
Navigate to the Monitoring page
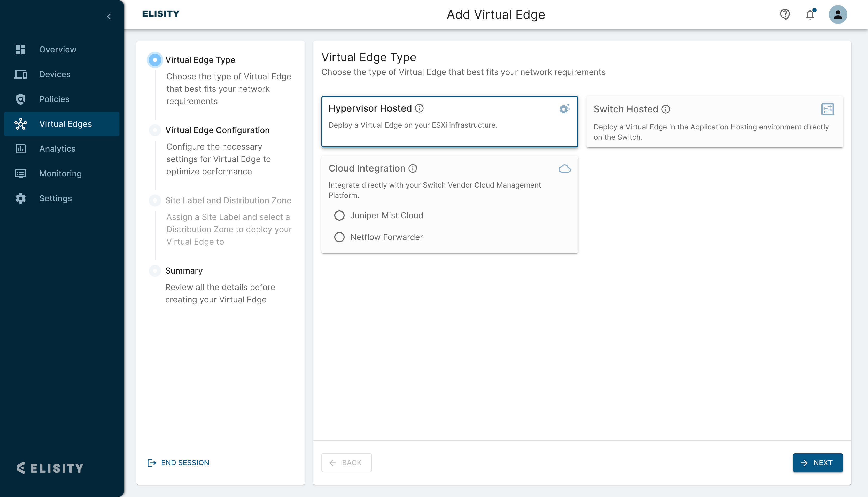[61, 173]
